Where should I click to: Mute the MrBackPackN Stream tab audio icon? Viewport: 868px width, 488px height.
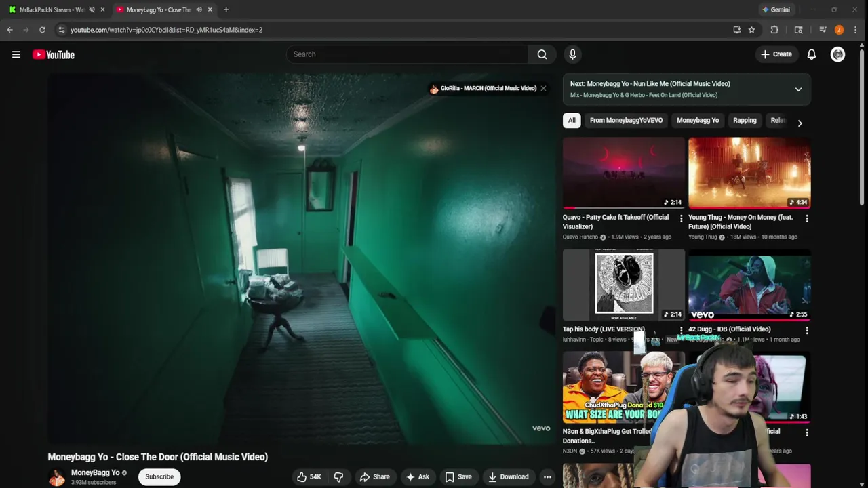(x=92, y=9)
